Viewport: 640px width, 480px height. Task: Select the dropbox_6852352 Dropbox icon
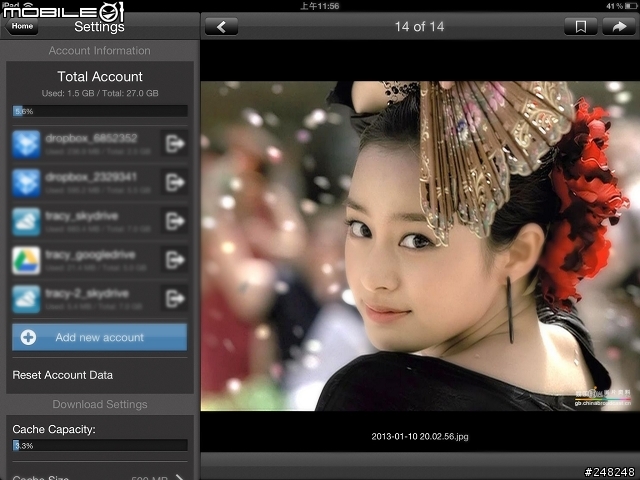[x=26, y=144]
